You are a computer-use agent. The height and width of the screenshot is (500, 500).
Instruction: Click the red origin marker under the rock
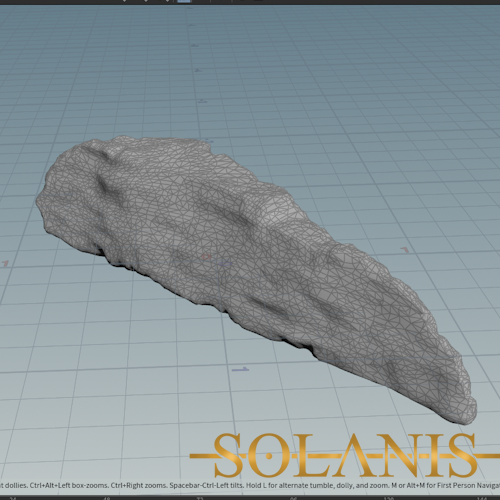(207, 257)
